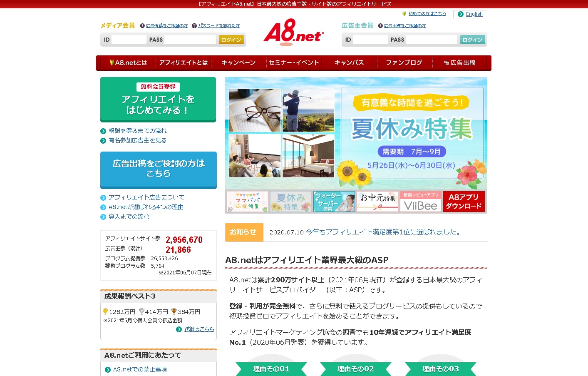Open the パスワードを忘れた方 link
Screen dimensions: 588x376
point(219,26)
